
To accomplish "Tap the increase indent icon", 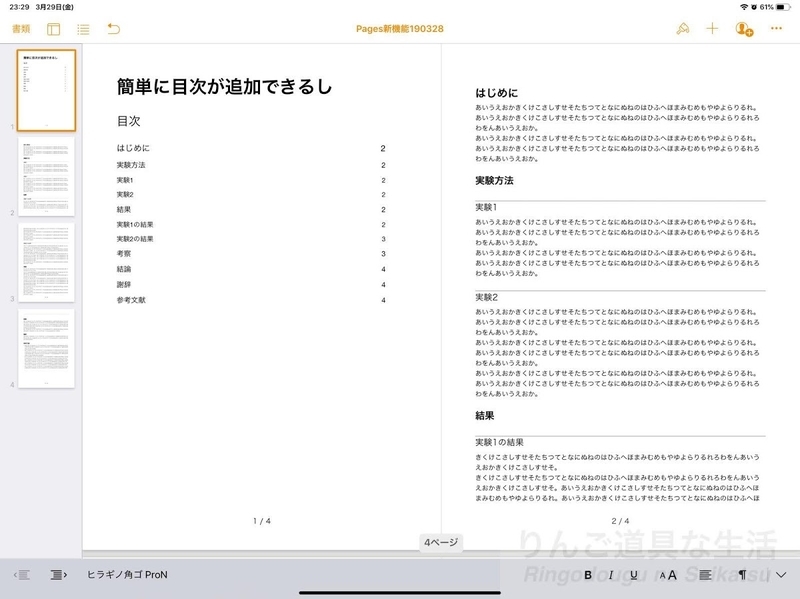I will 56,575.
